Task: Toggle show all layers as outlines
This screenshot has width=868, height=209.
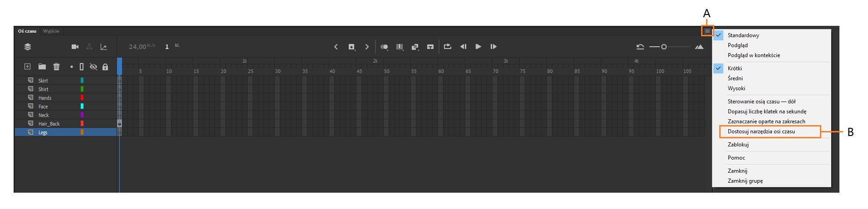Action: (x=82, y=67)
